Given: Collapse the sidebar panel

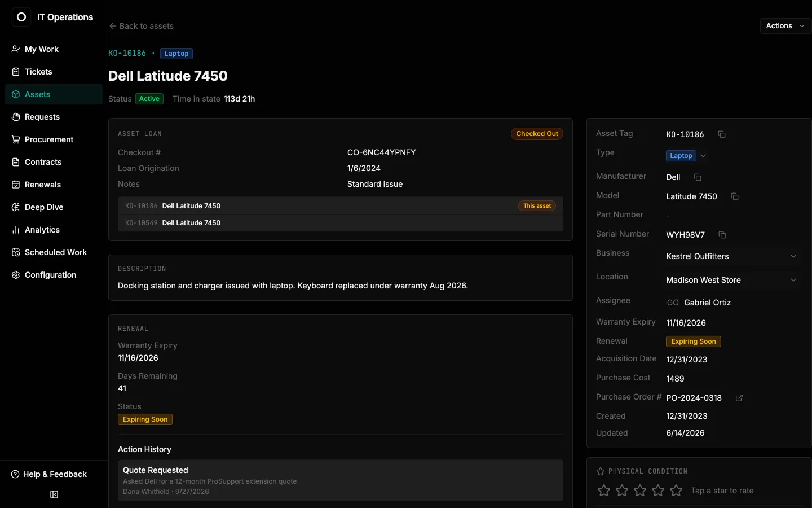Looking at the screenshot, I should pyautogui.click(x=54, y=494).
